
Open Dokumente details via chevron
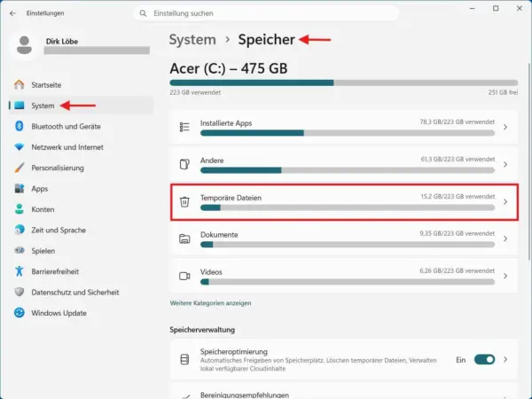[x=505, y=239]
